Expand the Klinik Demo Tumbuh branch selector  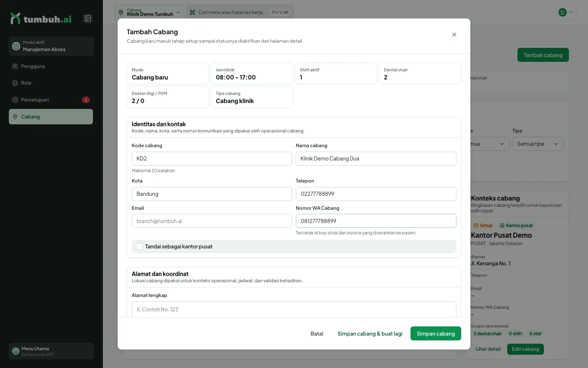(149, 12)
